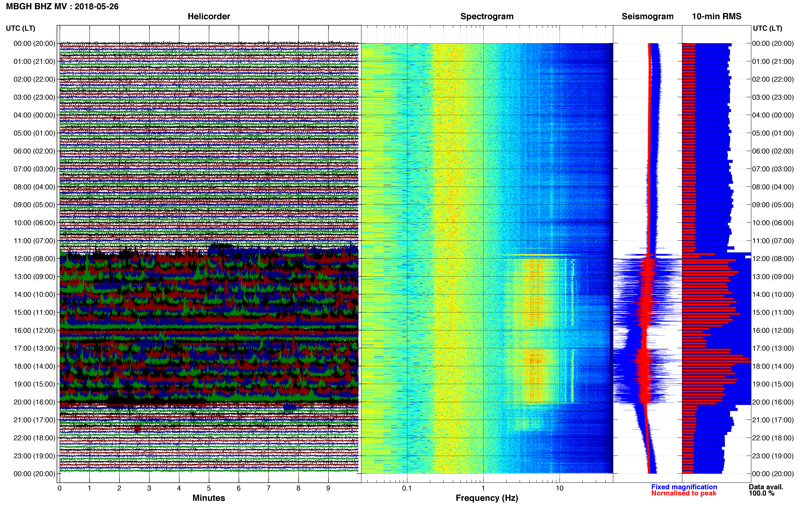This screenshot has width=812, height=508.
Task: Click right time label '22:00 (18:00)'
Action: 773,438
